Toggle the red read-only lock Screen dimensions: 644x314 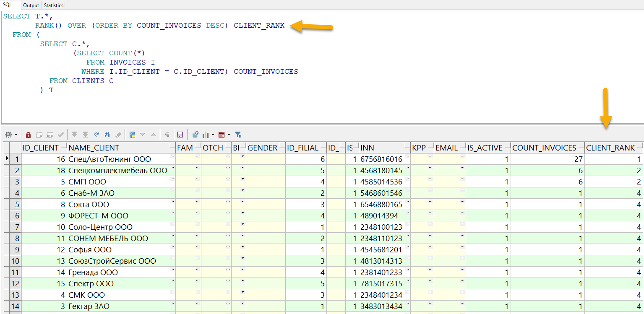pyautogui.click(x=28, y=134)
